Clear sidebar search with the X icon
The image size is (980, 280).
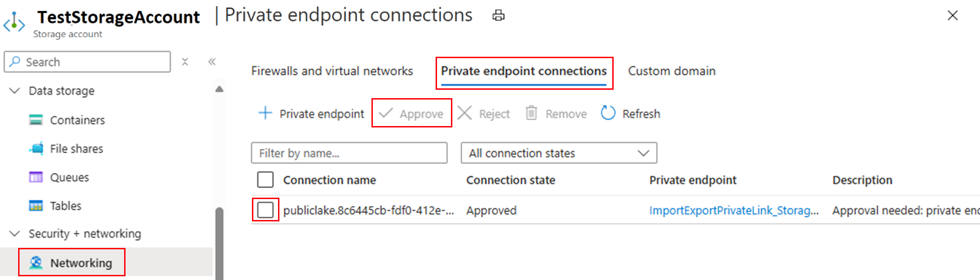pos(185,61)
